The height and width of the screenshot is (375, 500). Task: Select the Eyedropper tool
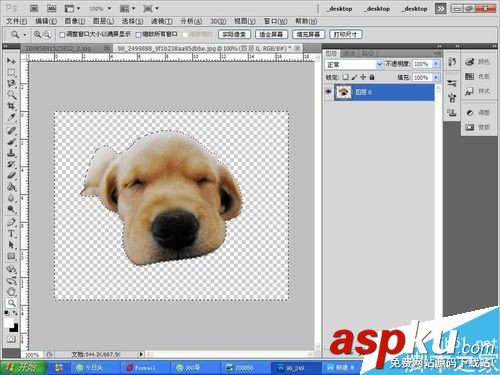point(11,117)
